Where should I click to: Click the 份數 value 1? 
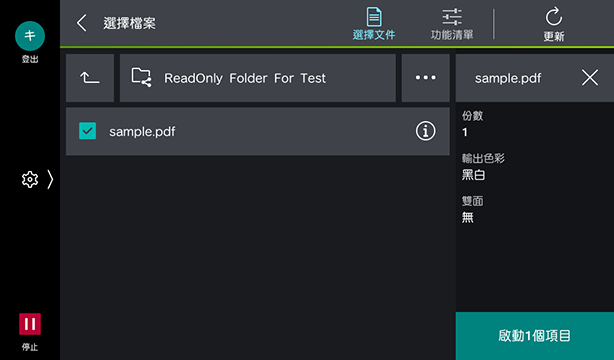465,132
